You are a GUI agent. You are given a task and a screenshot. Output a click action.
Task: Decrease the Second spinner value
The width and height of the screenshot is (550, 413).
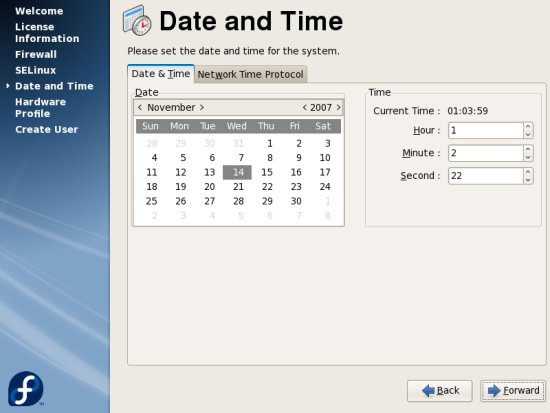(528, 180)
